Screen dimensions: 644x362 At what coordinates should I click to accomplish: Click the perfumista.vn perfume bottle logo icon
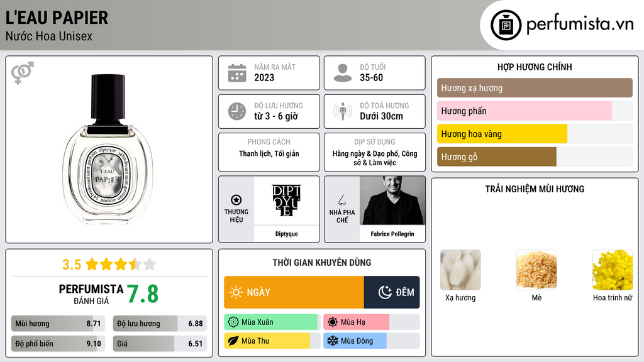click(x=506, y=25)
